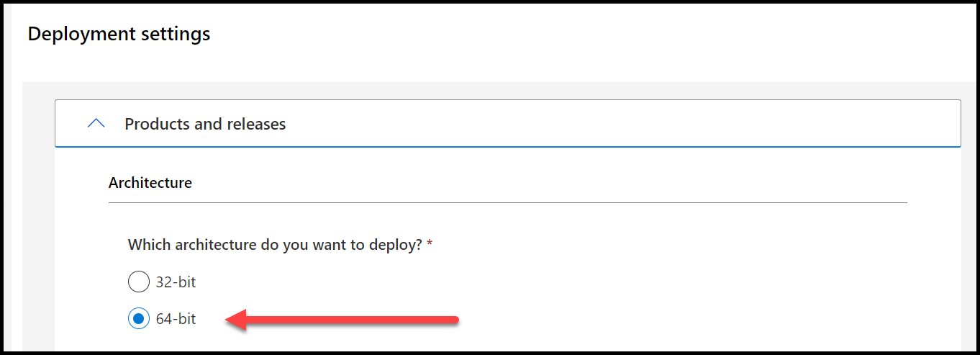Viewport: 980px width, 355px height.
Task: Click the 64-bit option label text
Action: point(176,318)
